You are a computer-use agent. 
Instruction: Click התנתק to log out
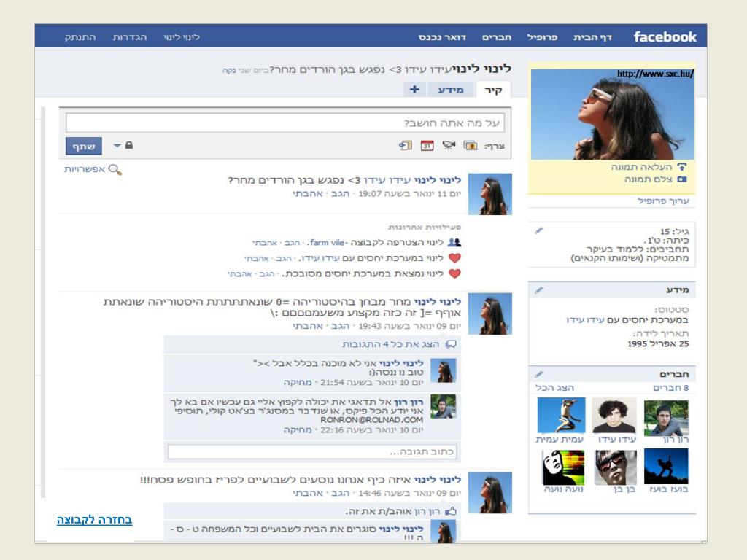point(80,37)
